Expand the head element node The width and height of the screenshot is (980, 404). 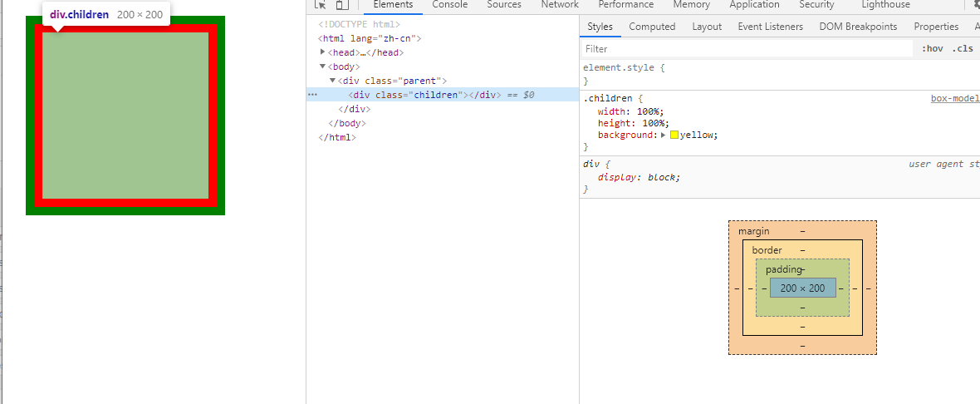[x=322, y=52]
